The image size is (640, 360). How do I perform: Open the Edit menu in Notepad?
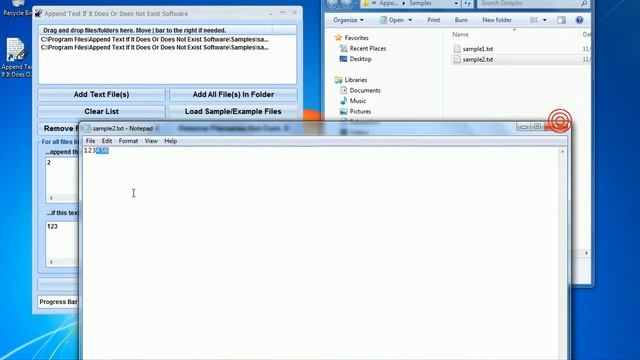tap(107, 141)
